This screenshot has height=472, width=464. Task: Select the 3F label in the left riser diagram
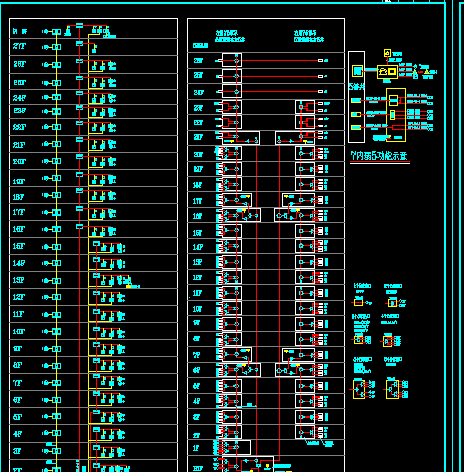pyautogui.click(x=17, y=451)
